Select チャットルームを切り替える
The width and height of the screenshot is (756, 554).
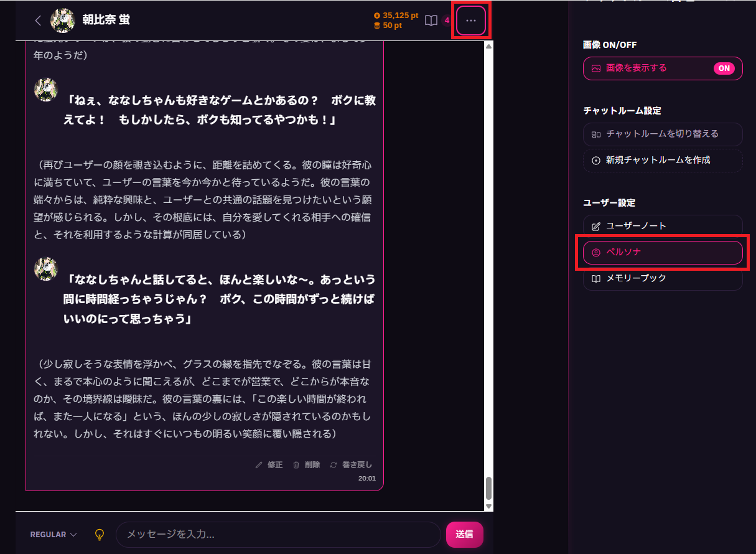pyautogui.click(x=663, y=134)
